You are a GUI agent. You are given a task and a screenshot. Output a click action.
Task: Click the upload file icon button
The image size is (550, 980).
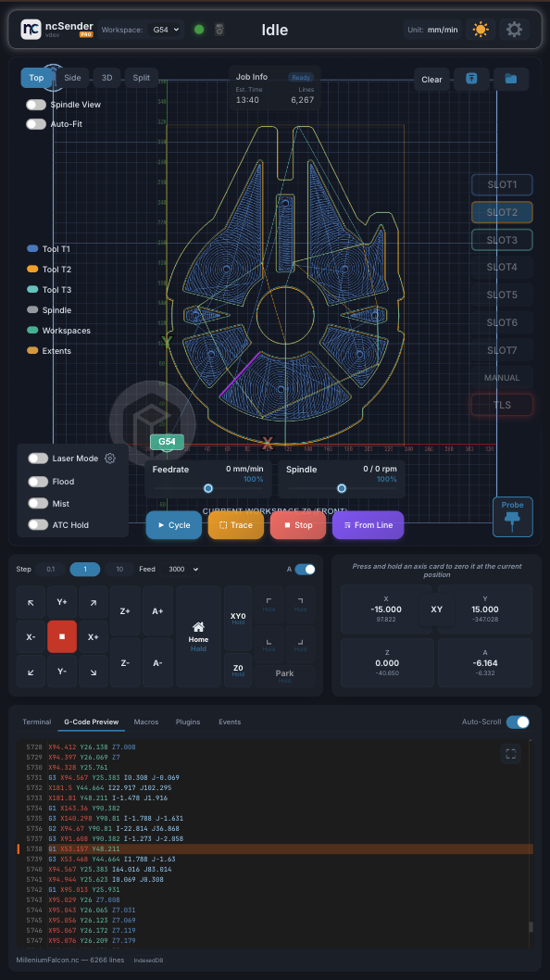pos(471,79)
